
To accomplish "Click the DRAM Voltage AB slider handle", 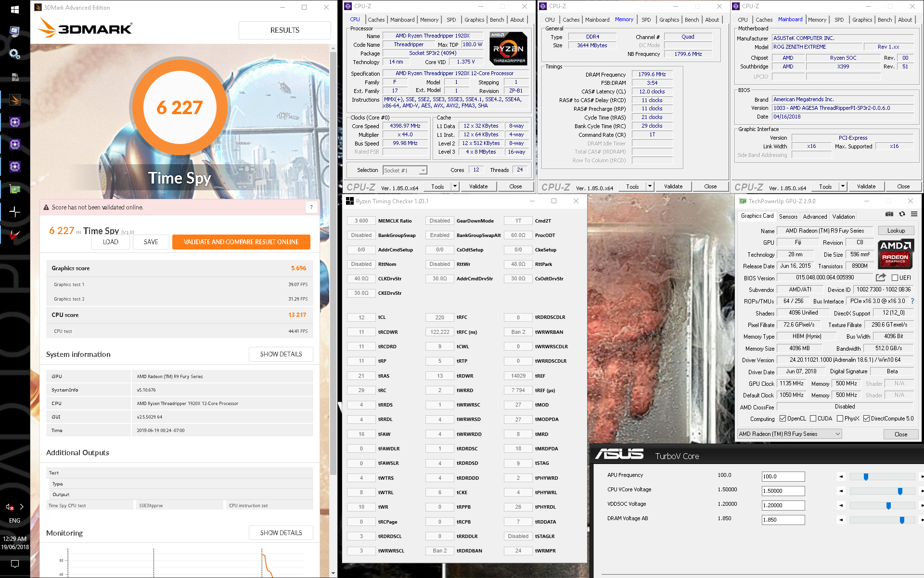I will (x=902, y=520).
